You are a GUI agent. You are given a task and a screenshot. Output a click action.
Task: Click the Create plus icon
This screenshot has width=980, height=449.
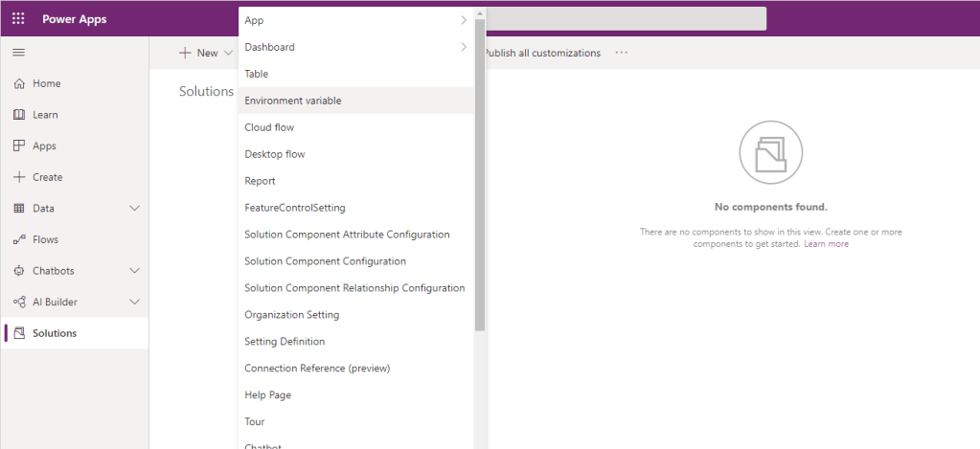pos(19,177)
